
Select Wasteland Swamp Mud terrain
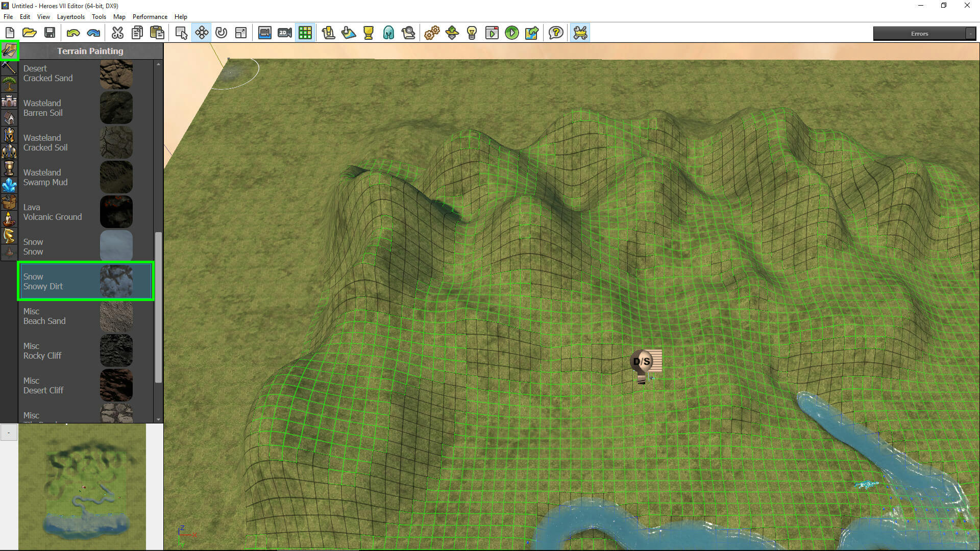tap(86, 177)
